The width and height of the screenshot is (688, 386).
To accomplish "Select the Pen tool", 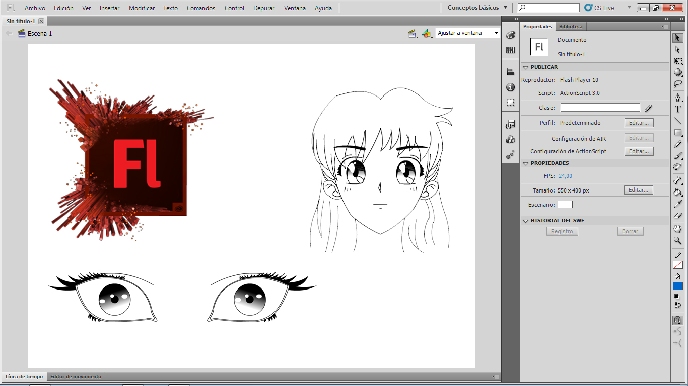I will pyautogui.click(x=677, y=97).
